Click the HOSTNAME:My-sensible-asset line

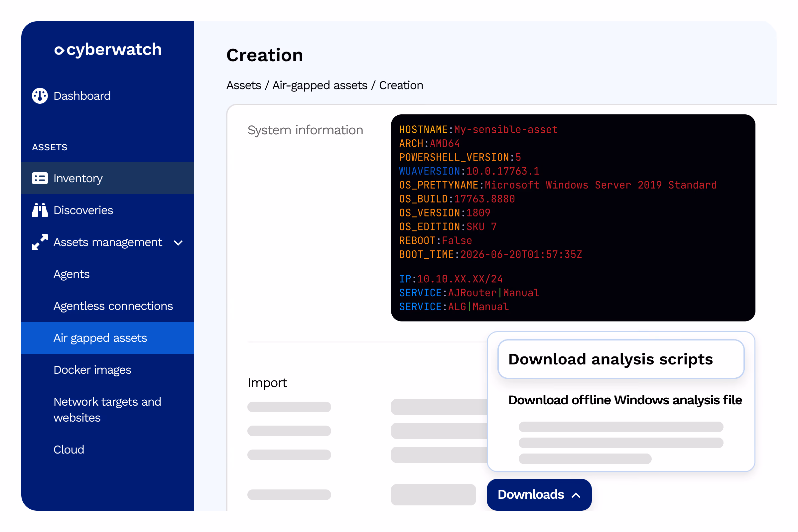pyautogui.click(x=478, y=130)
